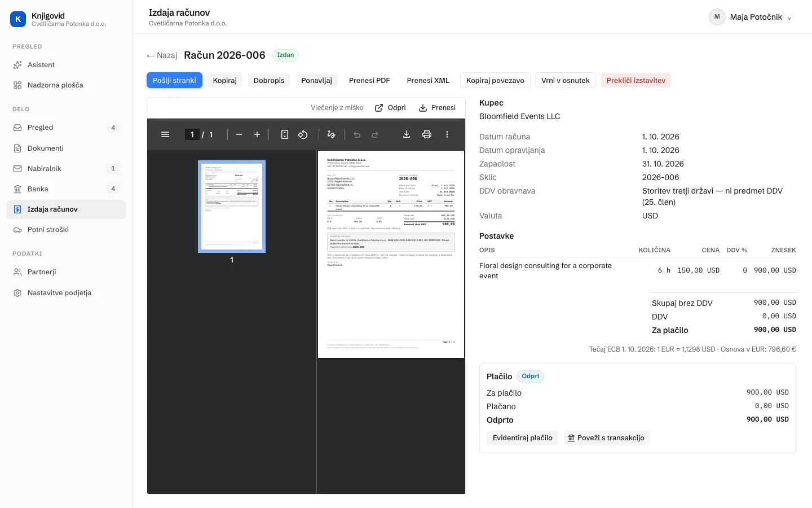This screenshot has width=812, height=508.
Task: Open the PDF viewer more options menu
Action: [447, 134]
